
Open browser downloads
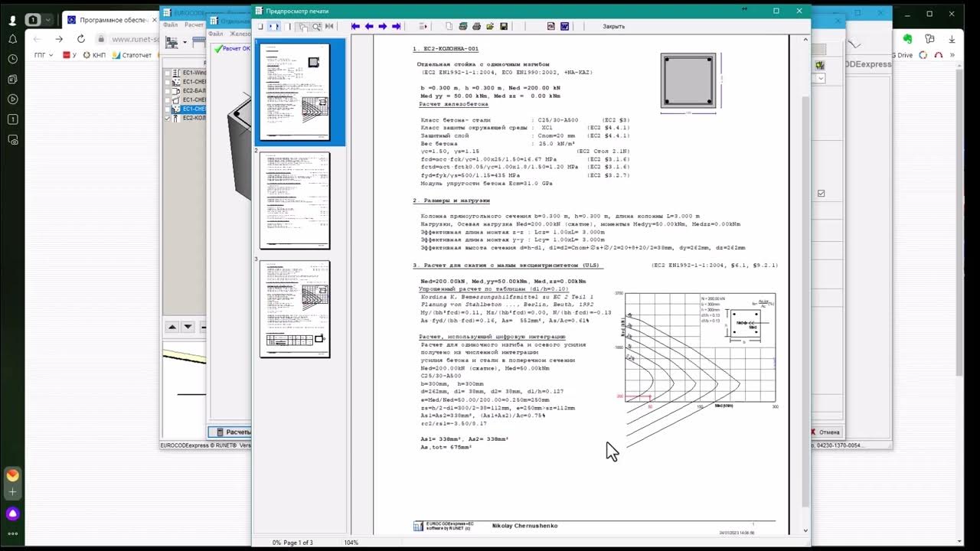pyautogui.click(x=953, y=39)
